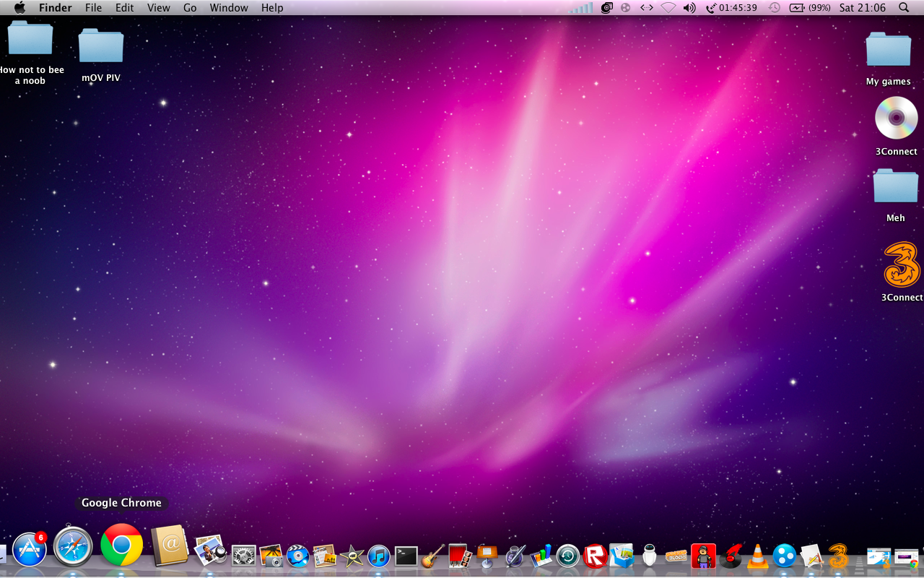This screenshot has width=924, height=578.
Task: Open Roblox from the dock
Action: [x=595, y=556]
